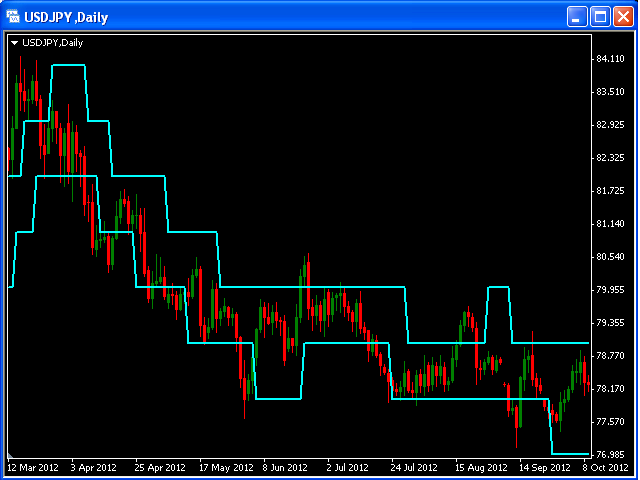Click the USDJPY ,Daily window title

[66, 18]
